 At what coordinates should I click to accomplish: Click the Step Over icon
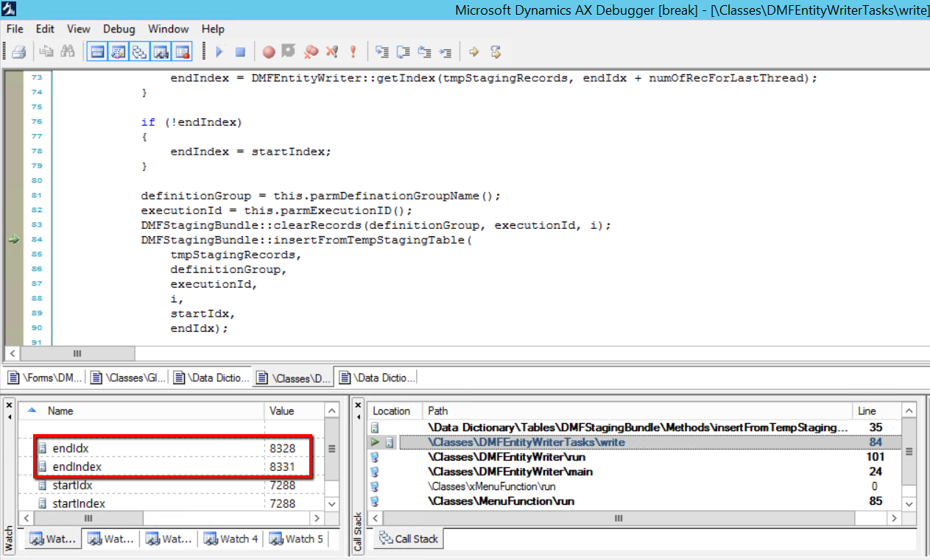pyautogui.click(x=403, y=52)
